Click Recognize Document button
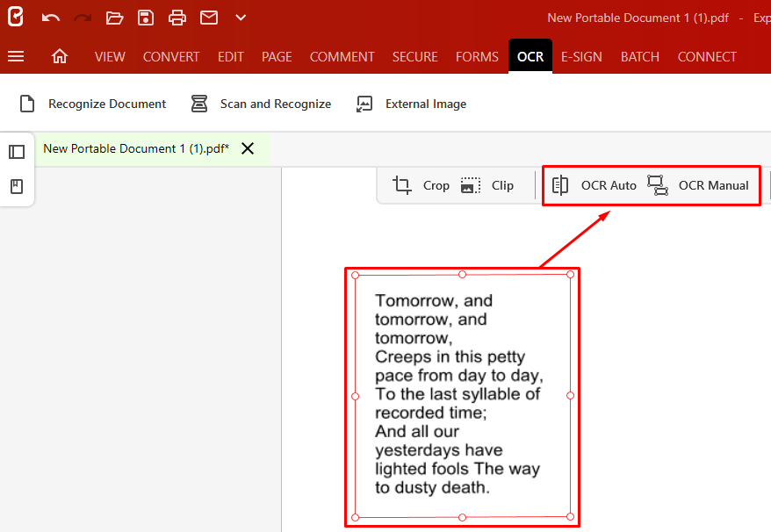The image size is (771, 532). coord(93,104)
